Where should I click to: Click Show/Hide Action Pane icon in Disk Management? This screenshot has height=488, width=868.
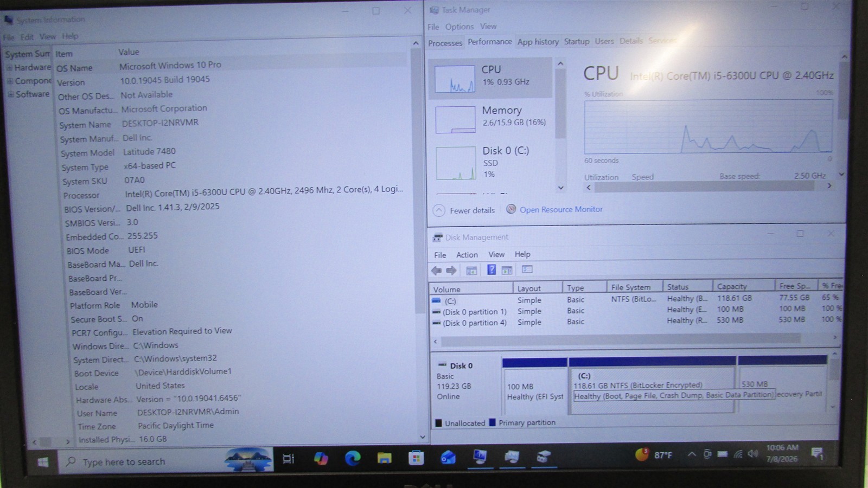point(507,270)
